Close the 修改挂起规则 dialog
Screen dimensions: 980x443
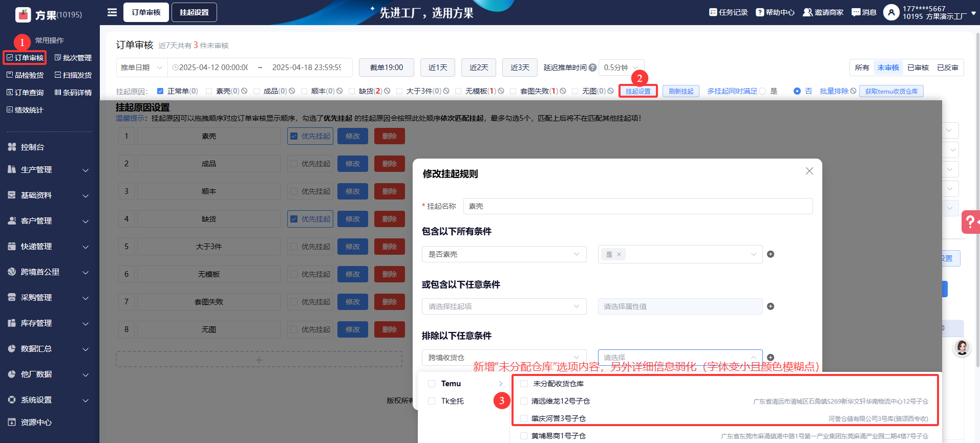tap(809, 171)
